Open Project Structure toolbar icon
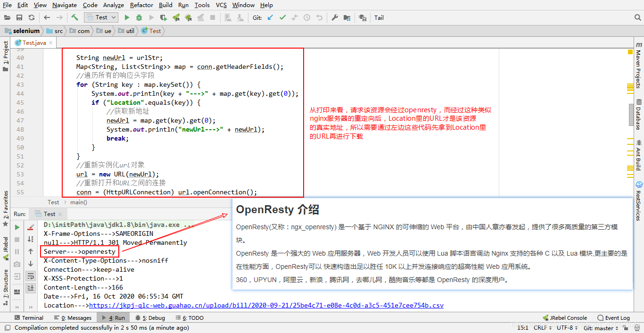 [x=347, y=17]
